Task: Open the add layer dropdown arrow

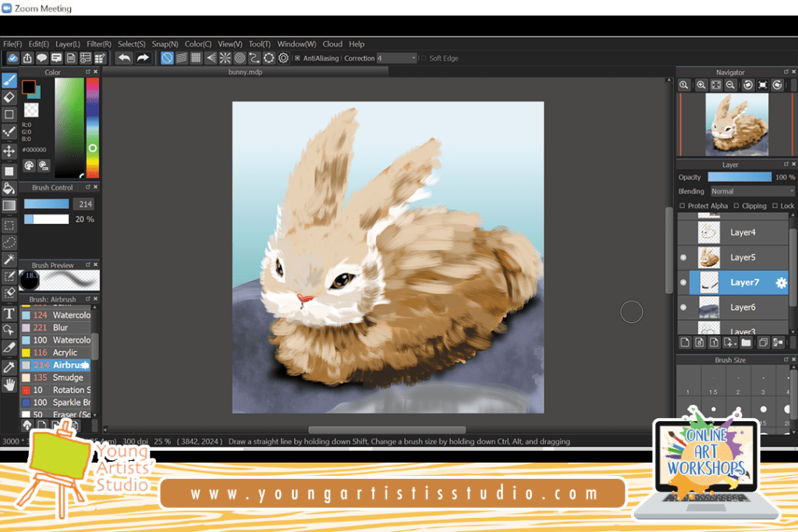Action: (x=734, y=342)
